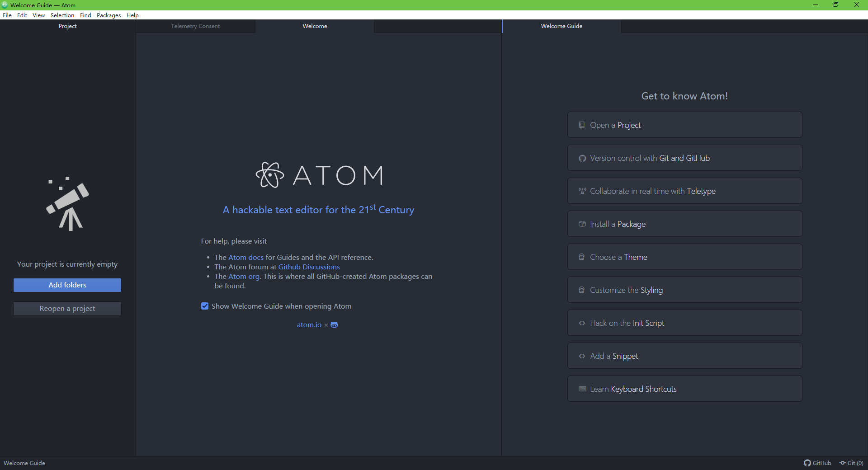
Task: Click the package icon beside Install a Package
Action: (x=582, y=224)
